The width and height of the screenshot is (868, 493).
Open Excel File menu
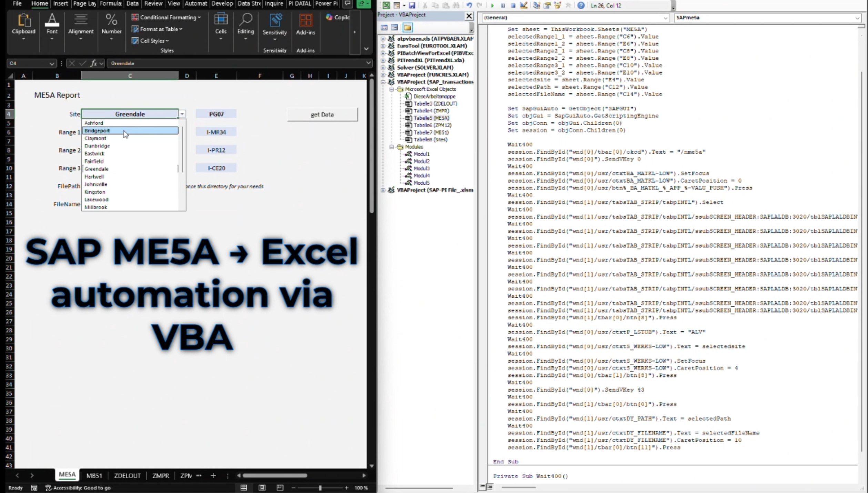(17, 3)
